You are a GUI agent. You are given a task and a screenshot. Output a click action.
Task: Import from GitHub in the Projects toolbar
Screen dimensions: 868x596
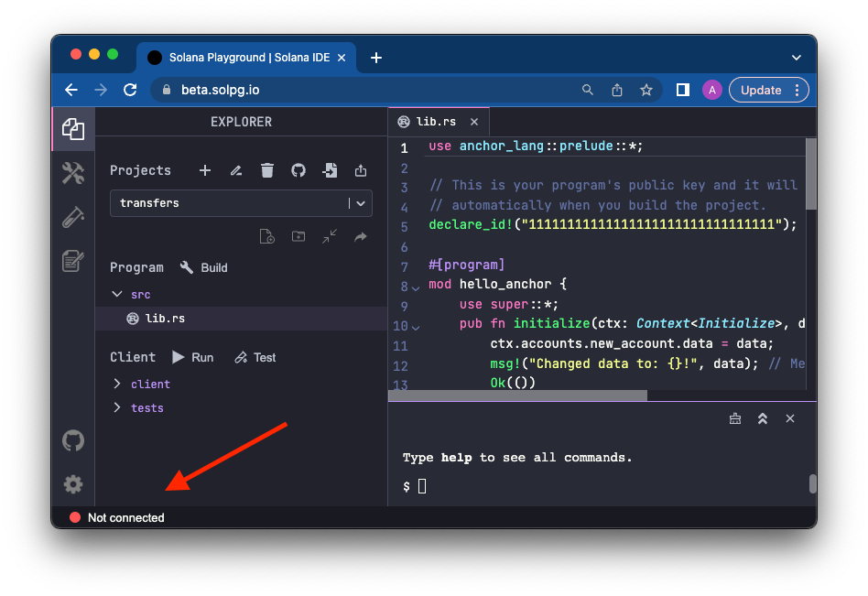(298, 170)
